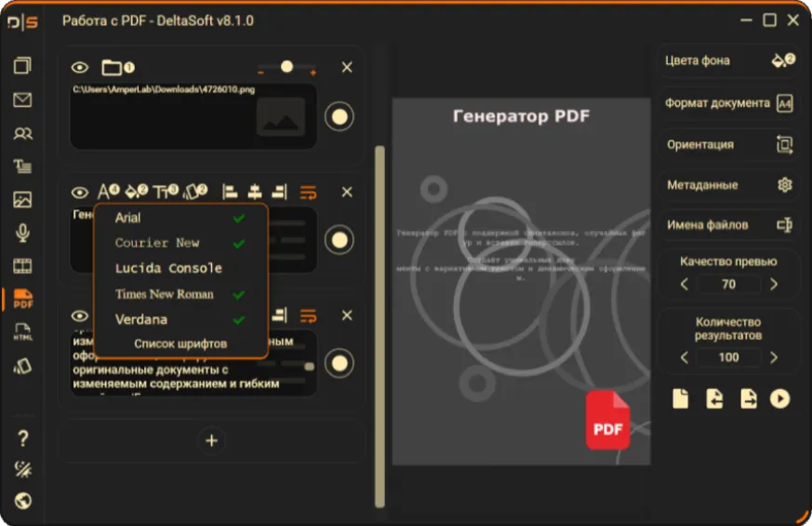Click image thumbnail in first block
Image resolution: width=812 pixels, height=526 pixels.
point(281,117)
